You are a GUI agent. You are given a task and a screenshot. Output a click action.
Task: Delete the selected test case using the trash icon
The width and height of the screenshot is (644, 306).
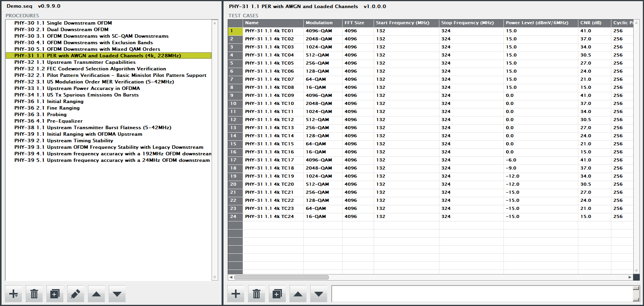tap(257, 294)
